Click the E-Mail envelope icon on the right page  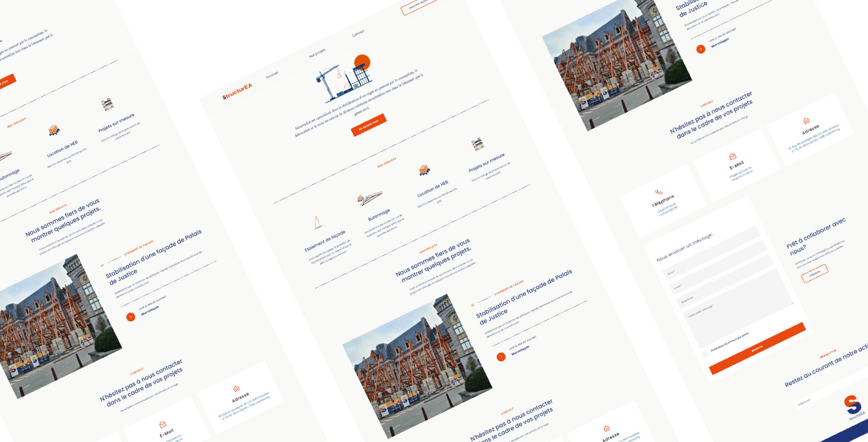[x=732, y=157]
